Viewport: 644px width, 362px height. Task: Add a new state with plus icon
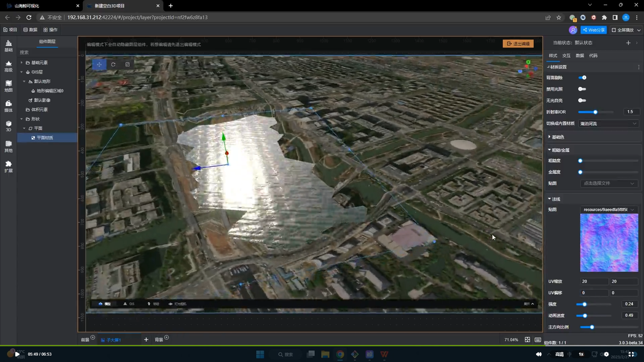628,43
